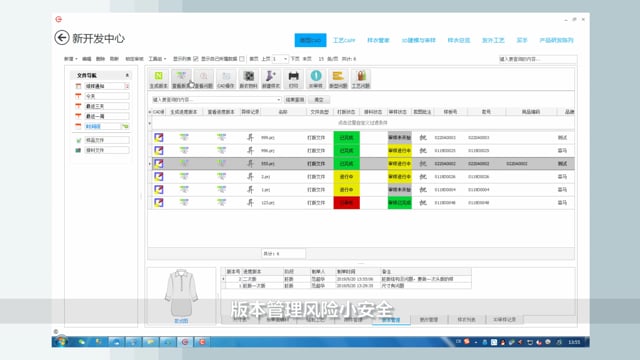Toggle the checked 显示列表 checkbox
640x360 pixels.
(196, 59)
